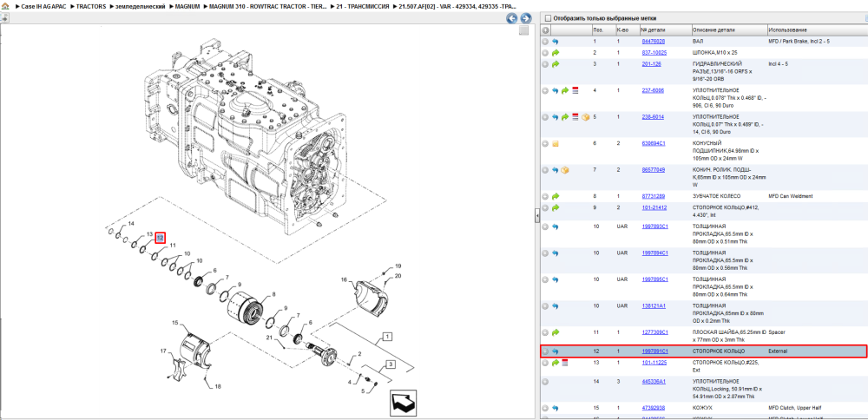Viewport: 868px width, 420px height.
Task: Select callout 12 on the diagram
Action: (160, 238)
